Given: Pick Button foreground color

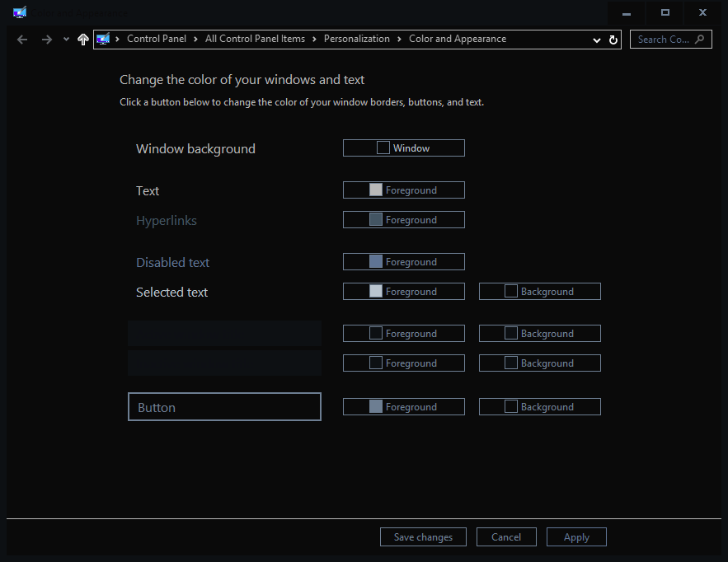Looking at the screenshot, I should [x=403, y=407].
